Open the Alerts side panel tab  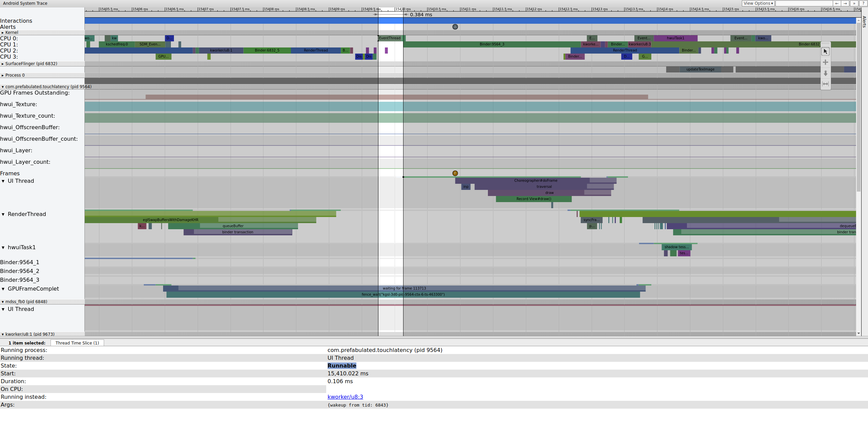click(864, 21)
